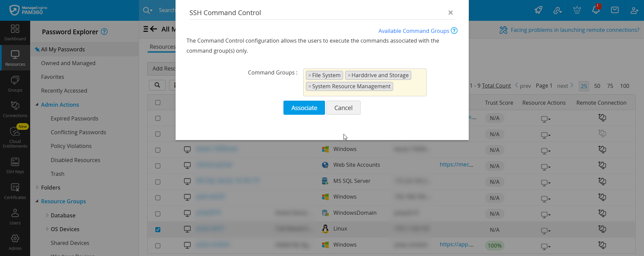Click the crown icon in top bar
Image resolution: width=644 pixels, height=256 pixels.
coord(577,10)
